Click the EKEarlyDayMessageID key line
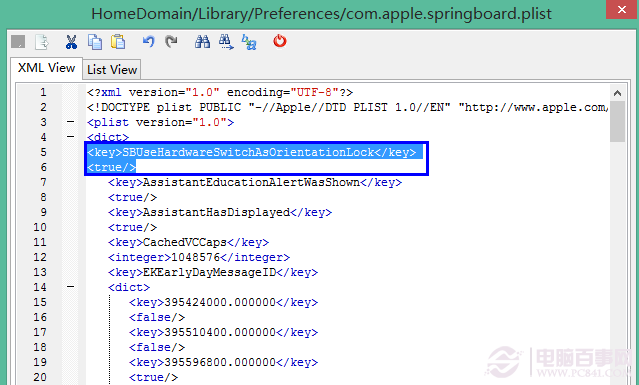This screenshot has width=639, height=385. pyautogui.click(x=213, y=272)
